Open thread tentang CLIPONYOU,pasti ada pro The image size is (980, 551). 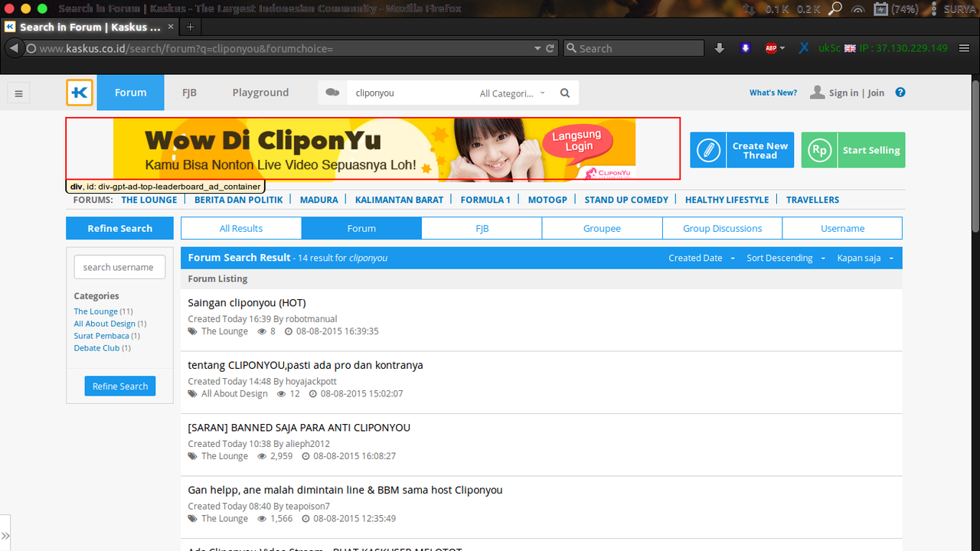pyautogui.click(x=305, y=365)
